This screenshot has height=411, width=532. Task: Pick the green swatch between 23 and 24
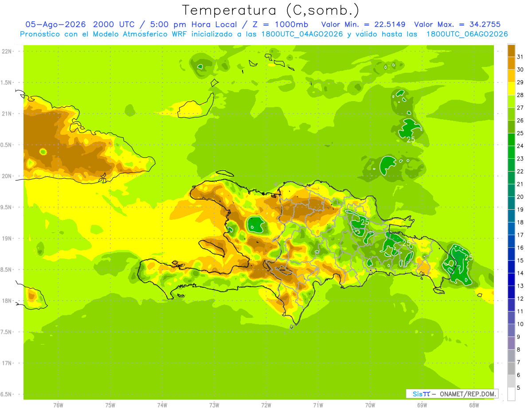tap(511, 152)
